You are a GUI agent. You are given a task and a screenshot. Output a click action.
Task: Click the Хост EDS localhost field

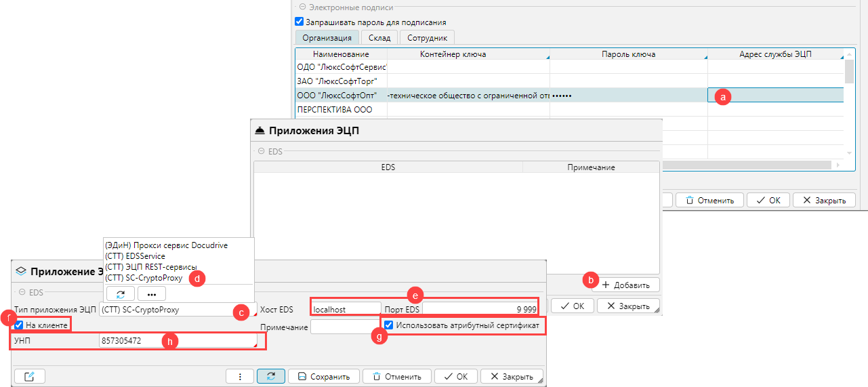pos(346,309)
